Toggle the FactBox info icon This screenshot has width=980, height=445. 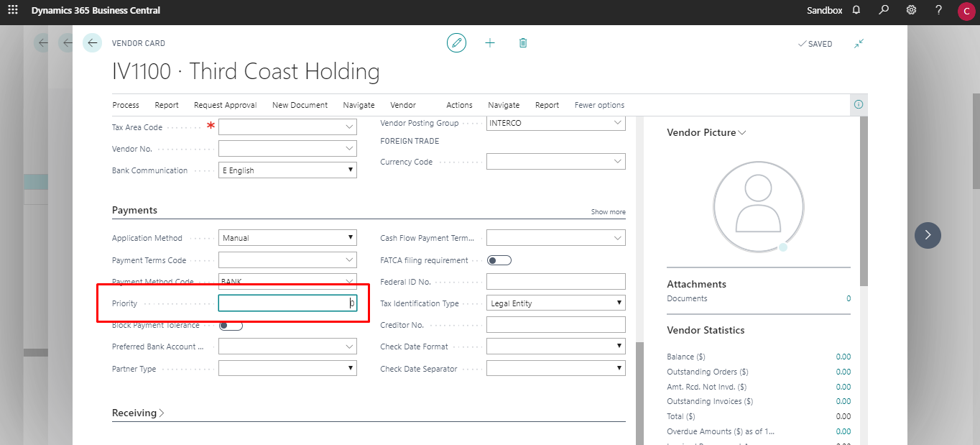859,105
